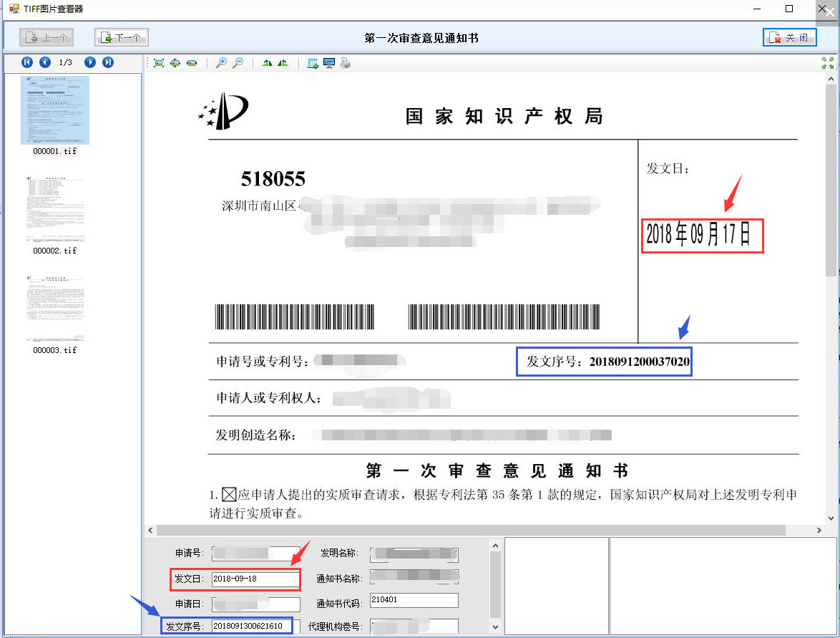Click the 代理机构卷号 form label
This screenshot has width=840, height=638.
[x=336, y=627]
